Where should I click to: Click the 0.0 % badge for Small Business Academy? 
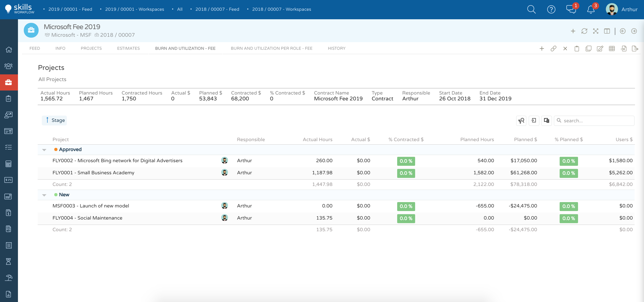coord(406,173)
